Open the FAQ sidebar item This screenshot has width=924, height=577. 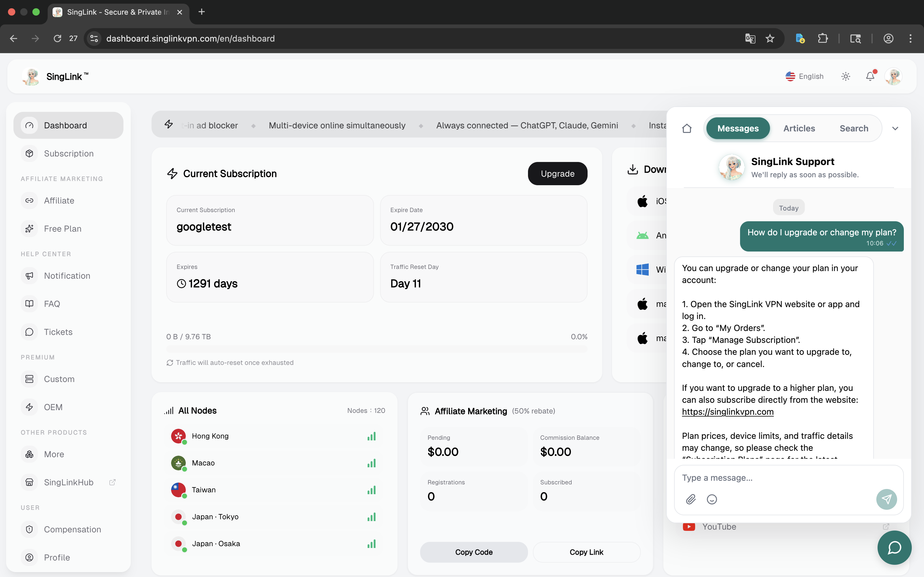coord(68,304)
